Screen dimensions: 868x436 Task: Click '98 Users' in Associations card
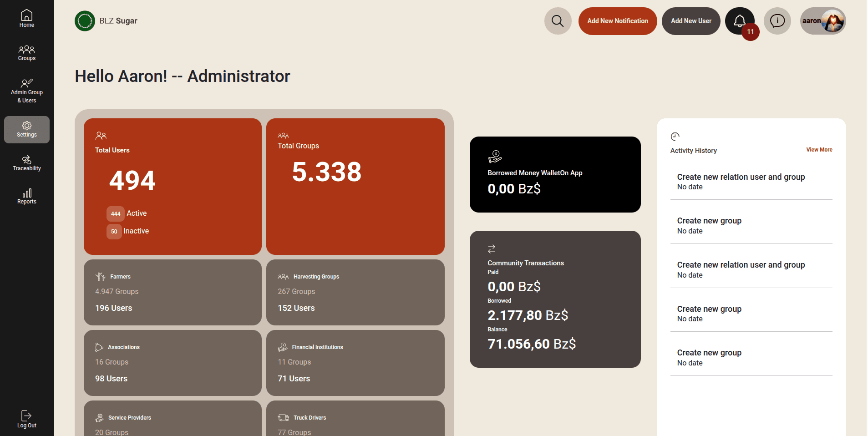click(112, 379)
